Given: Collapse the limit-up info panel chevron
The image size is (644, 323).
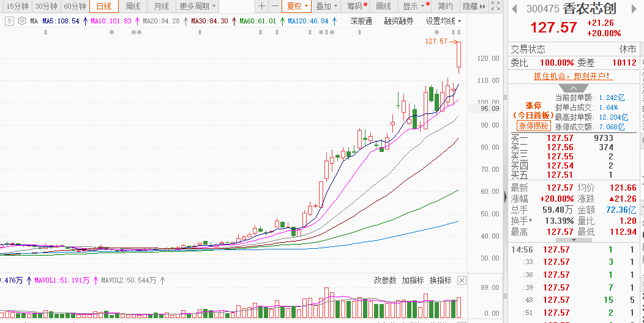Looking at the screenshot, I should [574, 88].
